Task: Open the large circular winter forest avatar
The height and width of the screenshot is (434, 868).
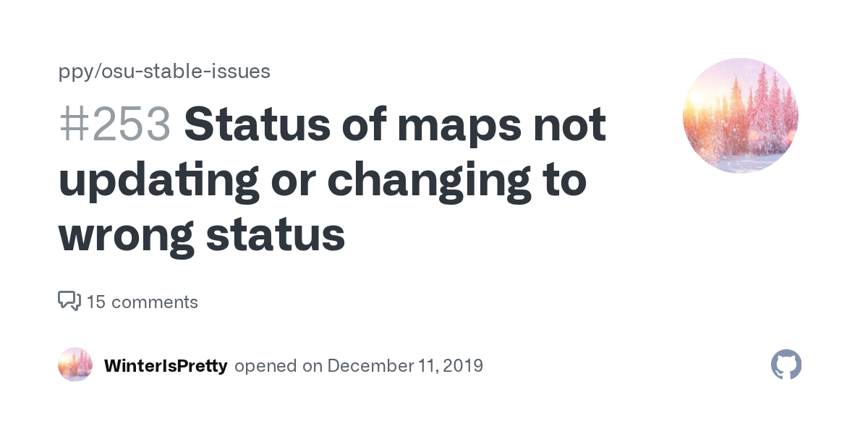Action: point(740,116)
